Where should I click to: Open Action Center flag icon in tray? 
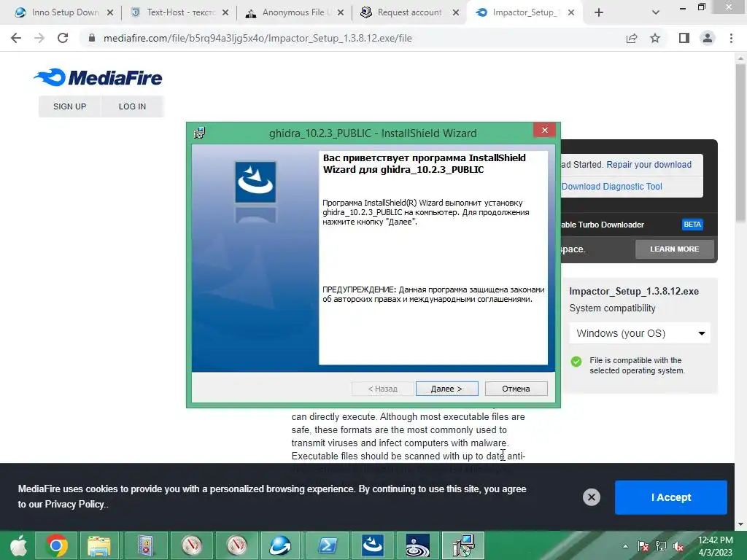point(643,546)
